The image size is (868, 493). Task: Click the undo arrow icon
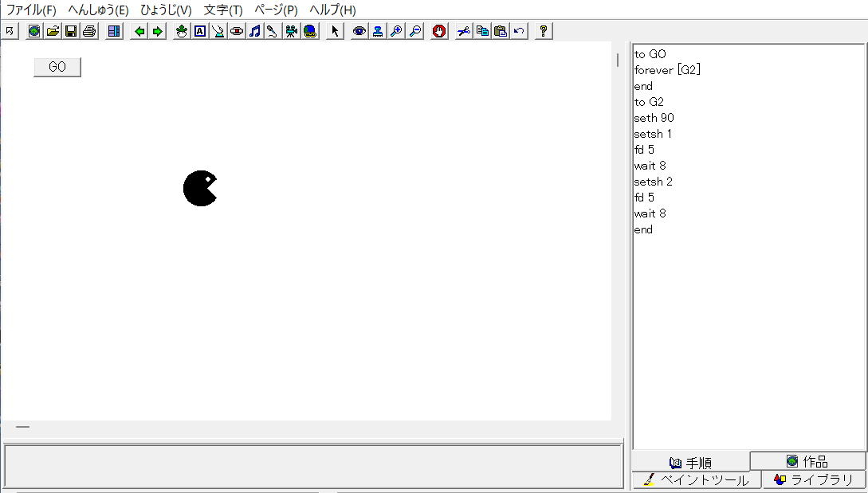(x=519, y=31)
